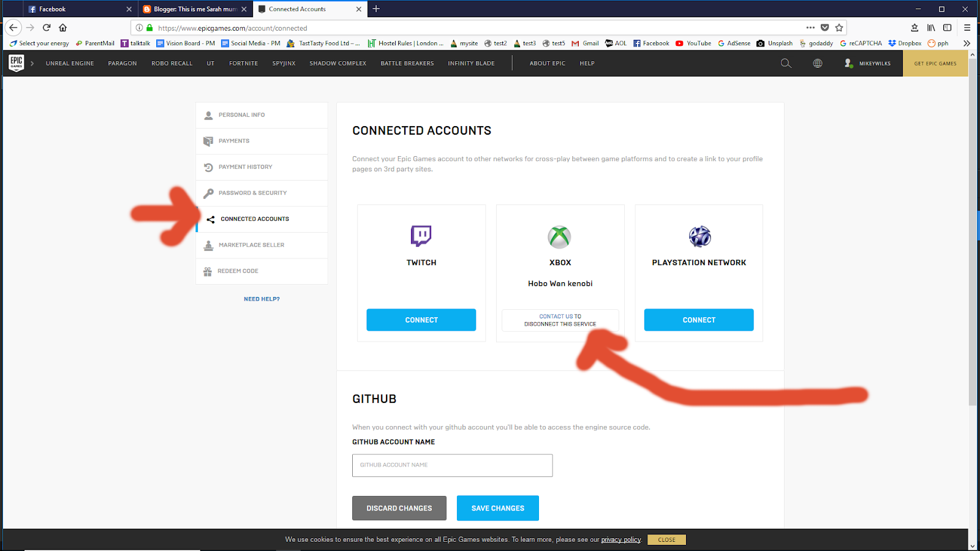Click the browser address bar URL
Image resolution: width=980 pixels, height=551 pixels.
tap(233, 28)
